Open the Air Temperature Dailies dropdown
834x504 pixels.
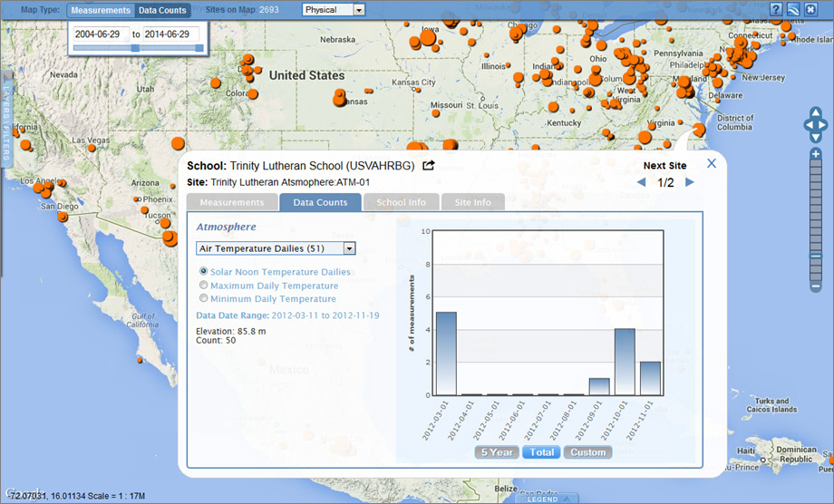click(276, 248)
